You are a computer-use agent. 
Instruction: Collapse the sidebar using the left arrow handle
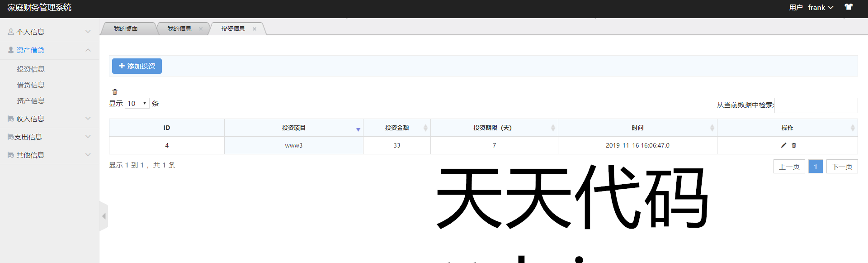click(104, 216)
